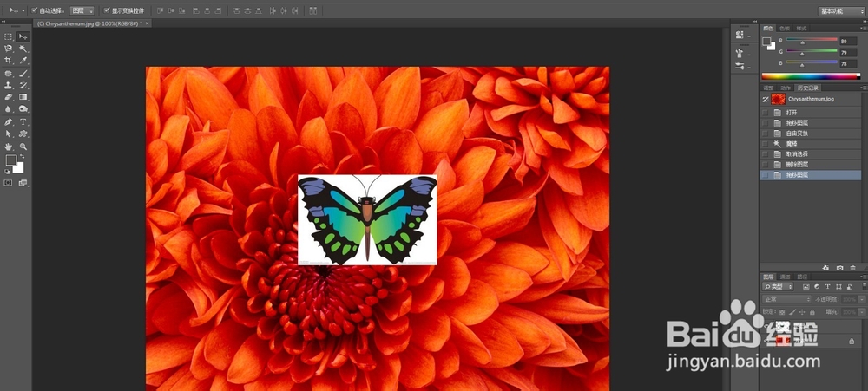The image size is (868, 391).
Task: Open the collapsed Brush Presets panel icon
Action: [x=740, y=66]
